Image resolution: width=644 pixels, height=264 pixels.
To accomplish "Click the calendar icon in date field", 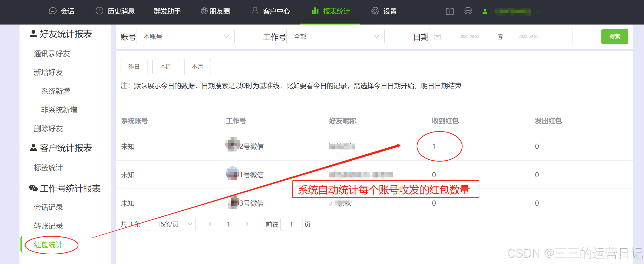I will [x=437, y=37].
